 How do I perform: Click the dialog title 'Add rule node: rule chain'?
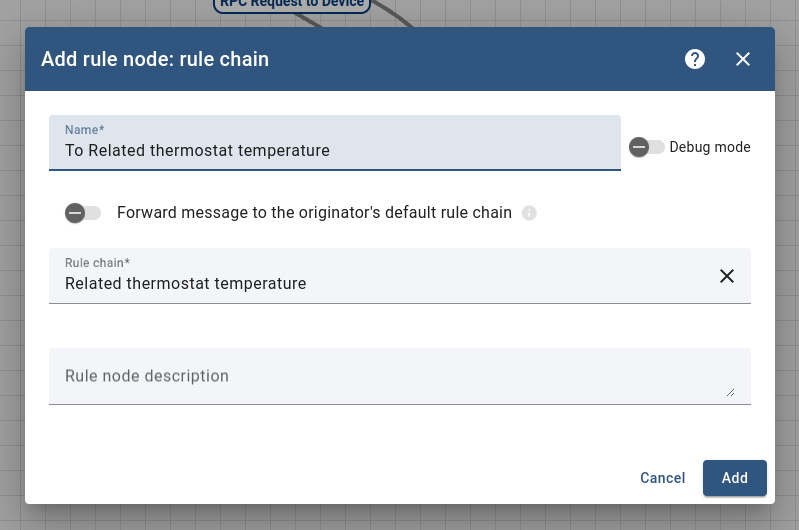tap(155, 59)
